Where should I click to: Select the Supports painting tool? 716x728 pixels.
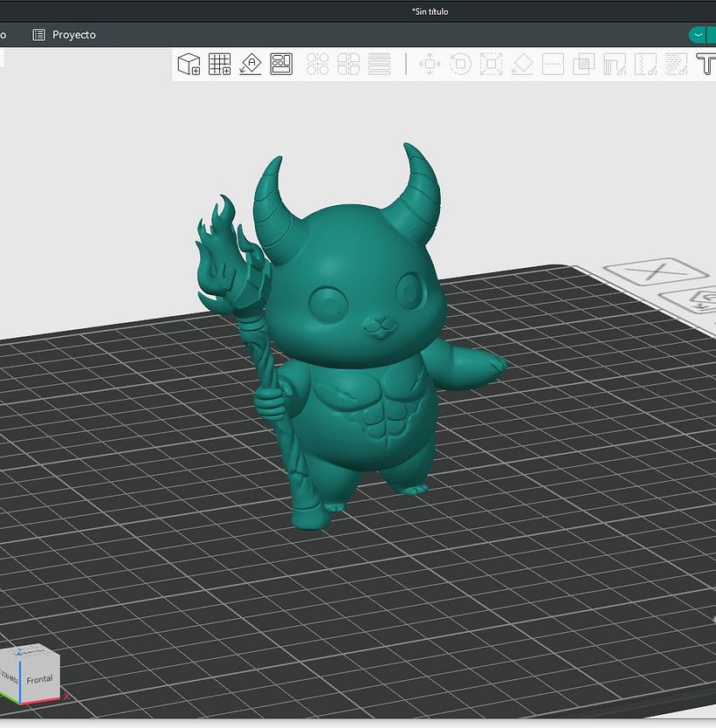tap(615, 64)
